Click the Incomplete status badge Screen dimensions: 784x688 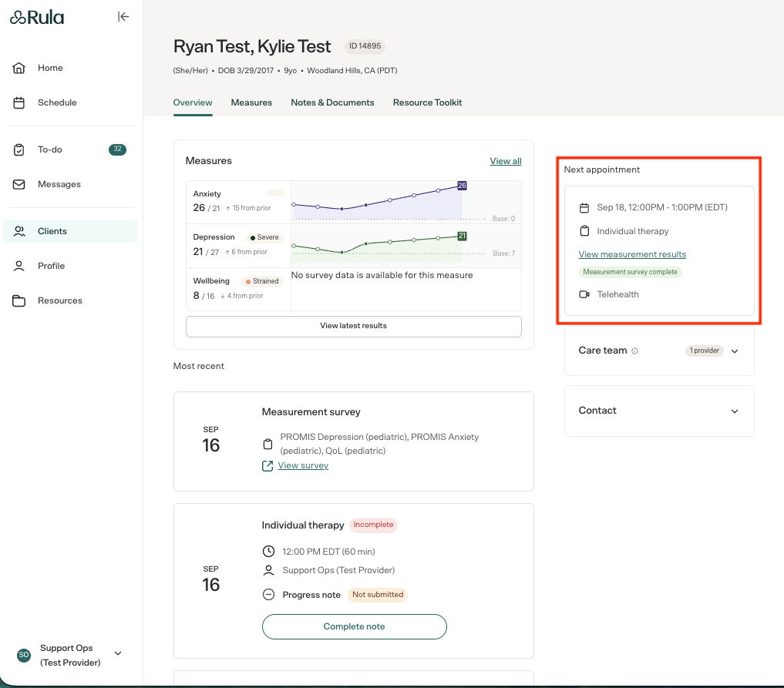[374, 525]
